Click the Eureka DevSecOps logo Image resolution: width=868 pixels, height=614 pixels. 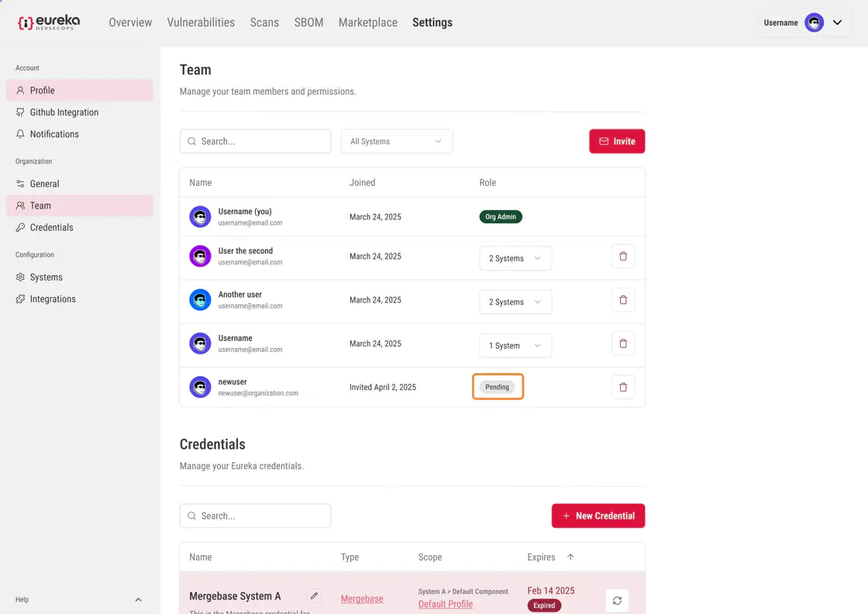click(49, 22)
